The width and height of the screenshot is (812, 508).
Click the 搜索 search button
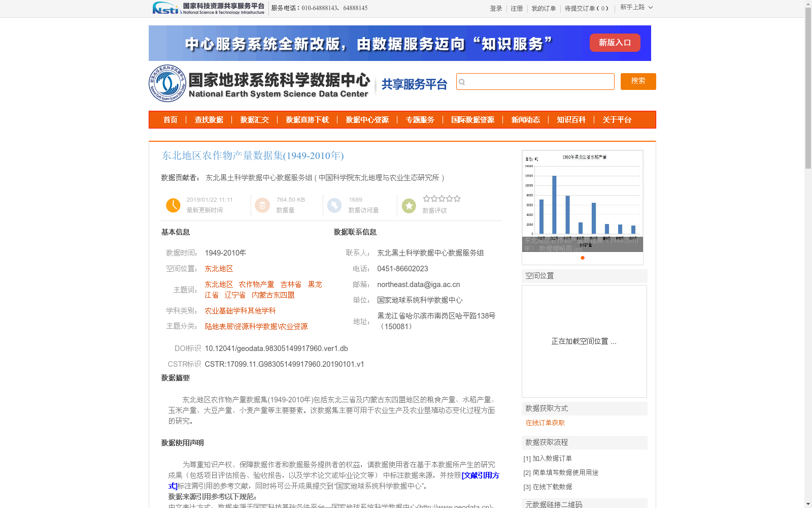coord(638,81)
